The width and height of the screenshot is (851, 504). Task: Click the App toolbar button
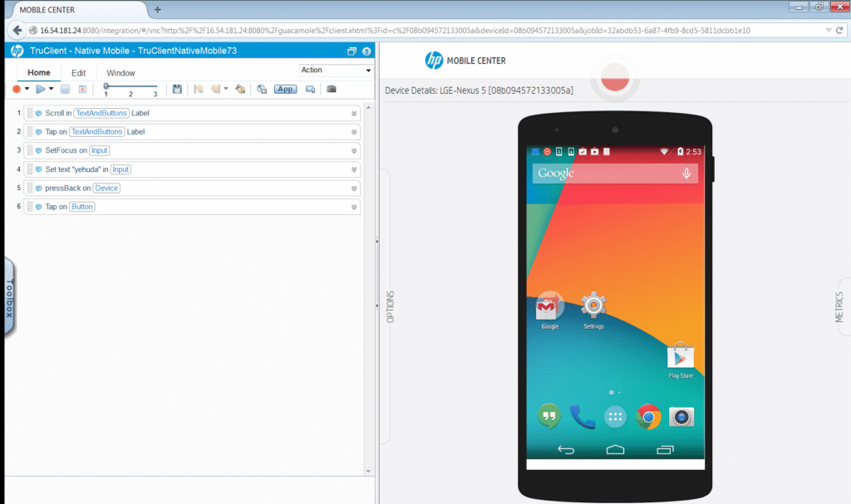[286, 89]
